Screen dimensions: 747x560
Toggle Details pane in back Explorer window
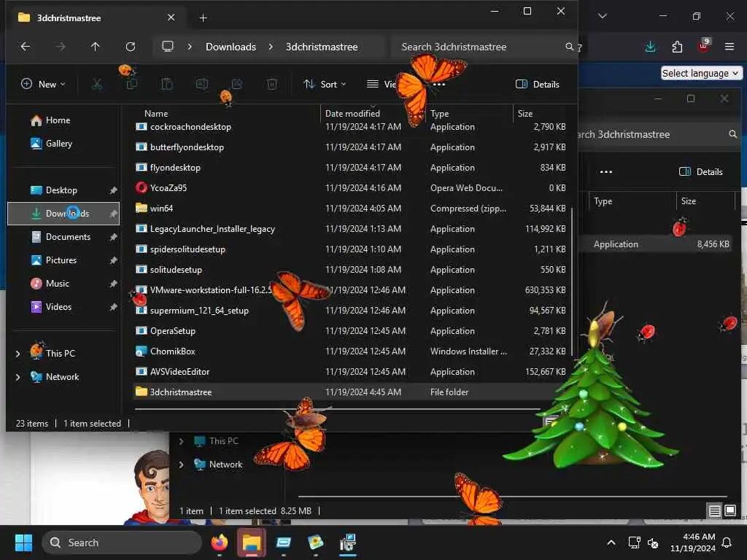point(701,172)
